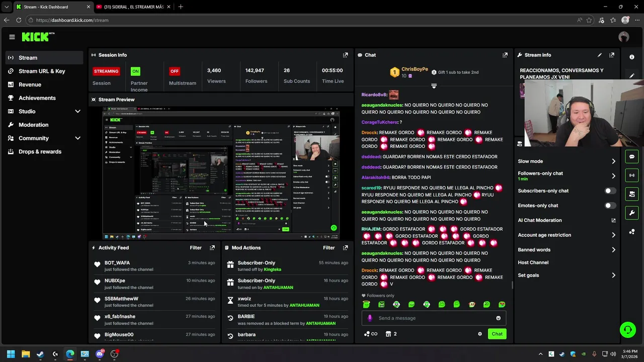Screen dimensions: 644x362
Task: Click Host Channel option
Action: click(x=533, y=262)
